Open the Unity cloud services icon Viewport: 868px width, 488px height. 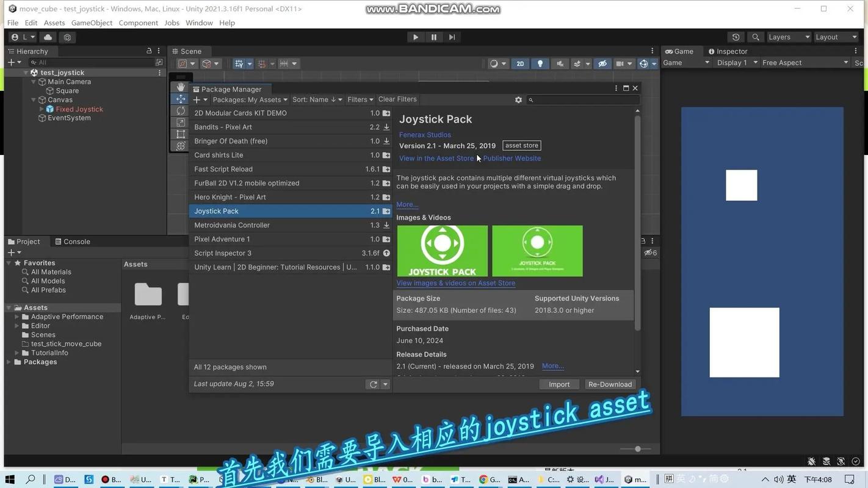[48, 37]
